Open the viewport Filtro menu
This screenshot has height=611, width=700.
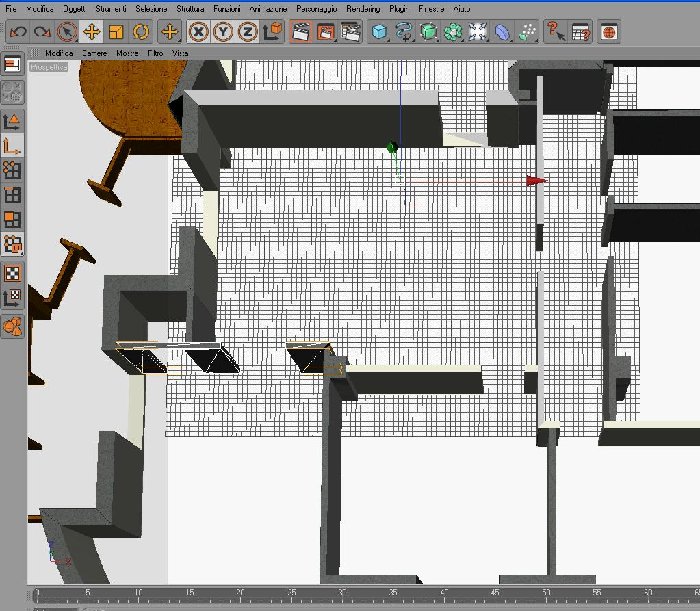[x=155, y=53]
